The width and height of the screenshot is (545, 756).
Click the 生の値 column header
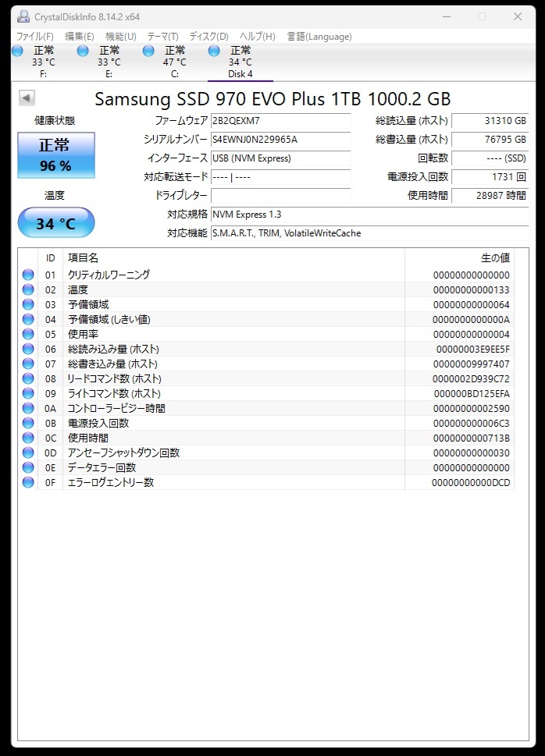(x=460, y=258)
